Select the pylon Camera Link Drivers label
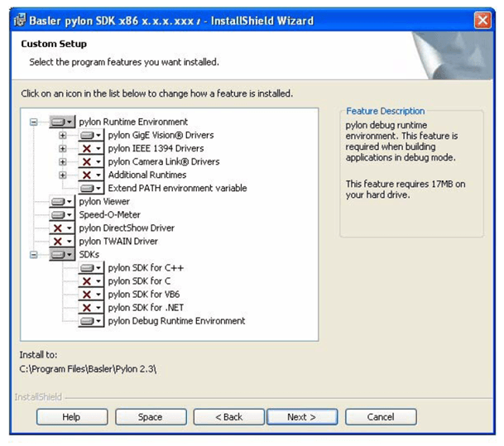Viewport: 504px width, 446px height. [164, 161]
